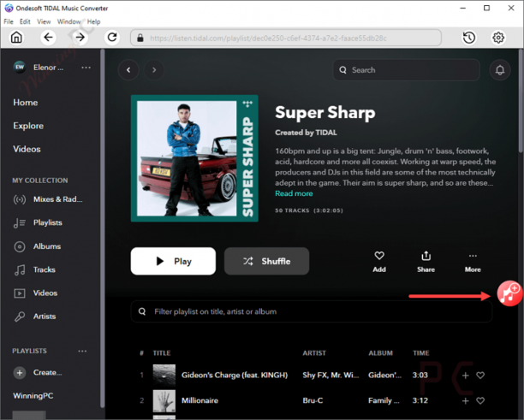Sort tracks by ARTIST column
This screenshot has width=524, height=420.
314,353
